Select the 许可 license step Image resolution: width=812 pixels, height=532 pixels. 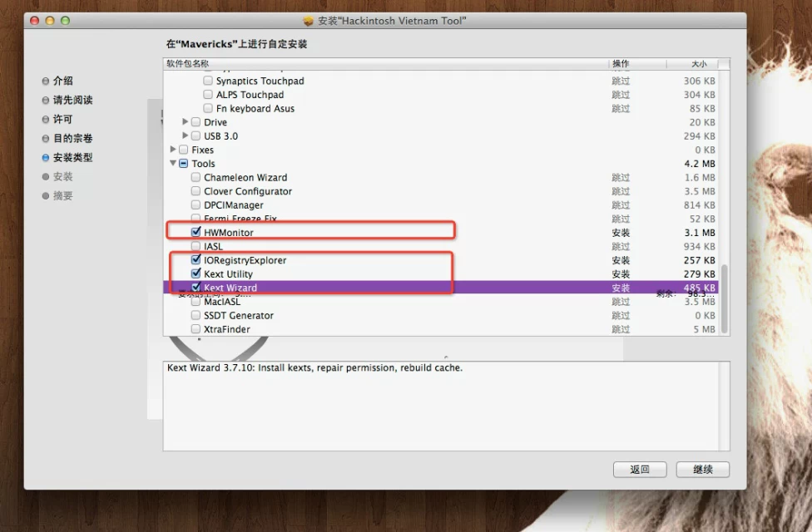62,120
